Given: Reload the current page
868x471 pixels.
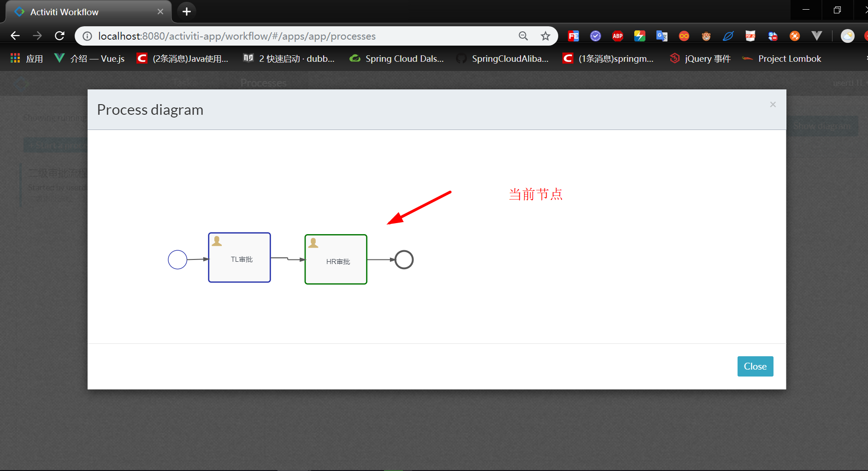Looking at the screenshot, I should click(59, 36).
